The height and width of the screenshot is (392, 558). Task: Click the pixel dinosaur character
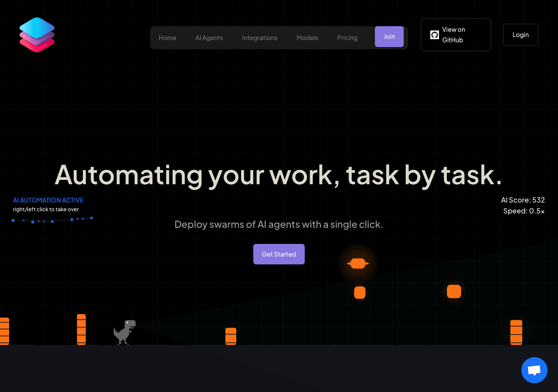click(125, 332)
